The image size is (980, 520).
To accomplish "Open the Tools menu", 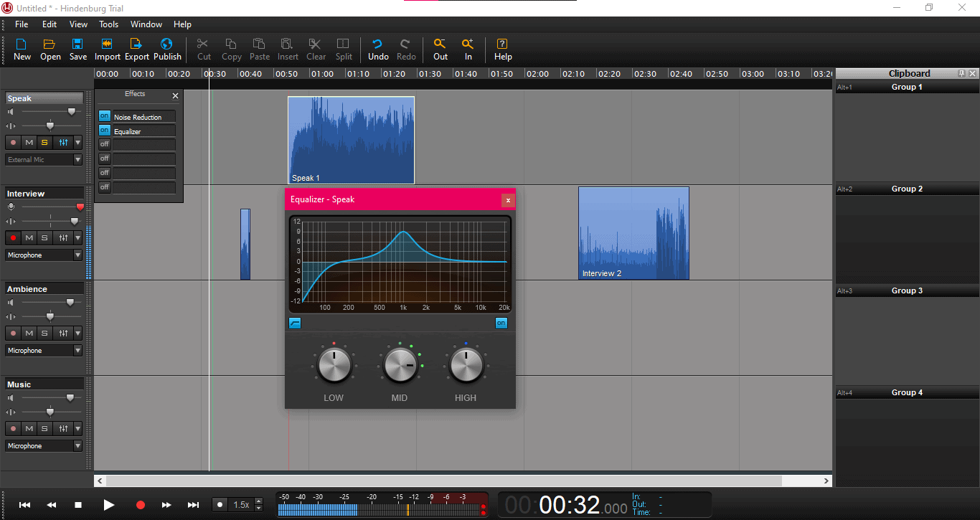I will coord(108,24).
